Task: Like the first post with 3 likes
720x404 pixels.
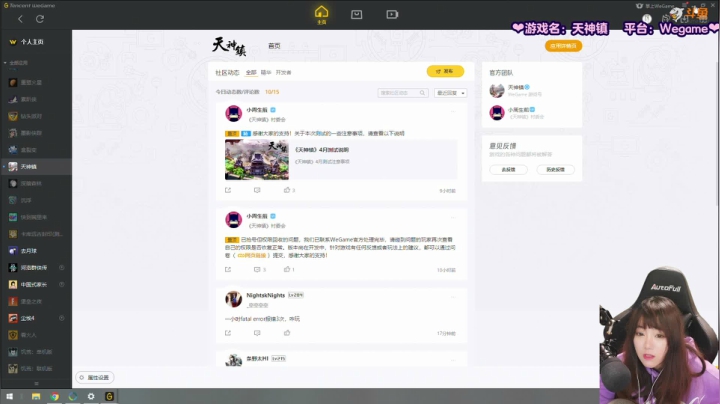Action: (x=289, y=190)
